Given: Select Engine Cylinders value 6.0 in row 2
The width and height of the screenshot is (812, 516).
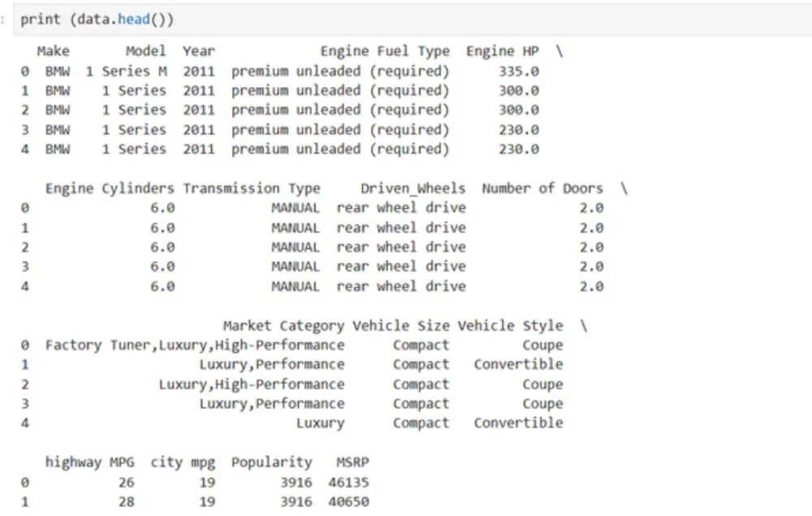Looking at the screenshot, I should [x=162, y=247].
